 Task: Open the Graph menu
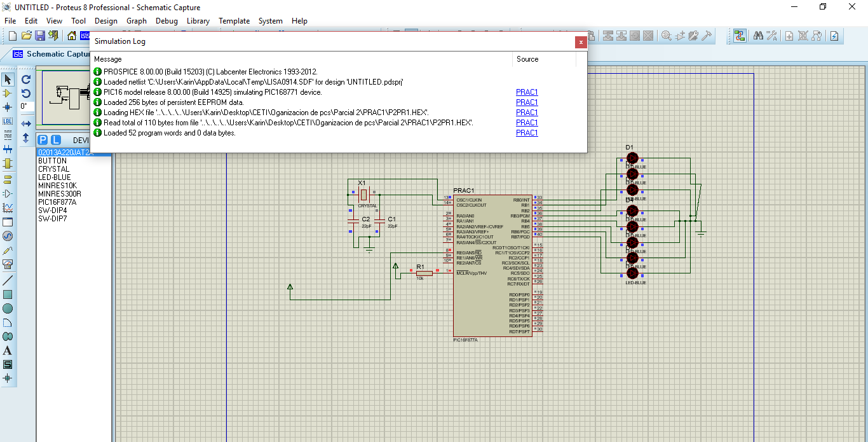click(137, 21)
